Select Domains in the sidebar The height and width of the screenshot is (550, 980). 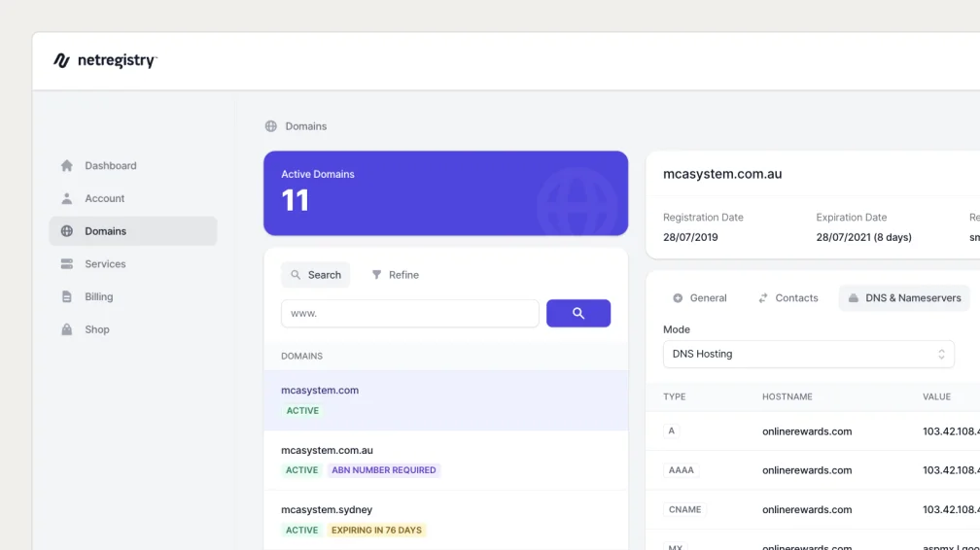tap(133, 231)
